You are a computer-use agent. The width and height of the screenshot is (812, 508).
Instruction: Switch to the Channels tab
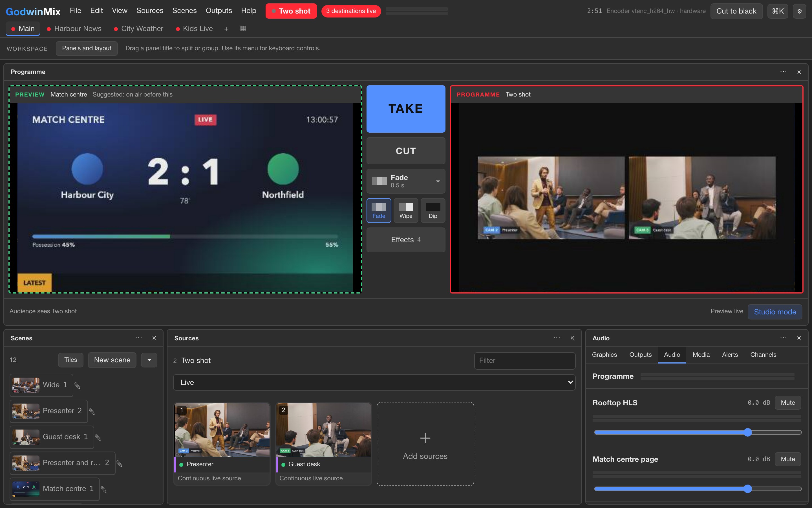pos(763,354)
